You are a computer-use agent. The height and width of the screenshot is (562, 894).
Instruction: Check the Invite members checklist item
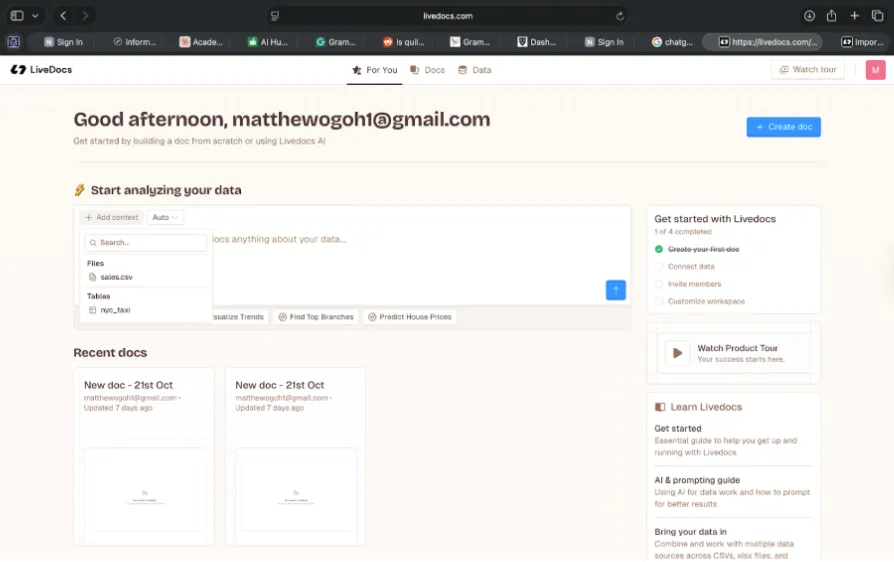pyautogui.click(x=659, y=284)
